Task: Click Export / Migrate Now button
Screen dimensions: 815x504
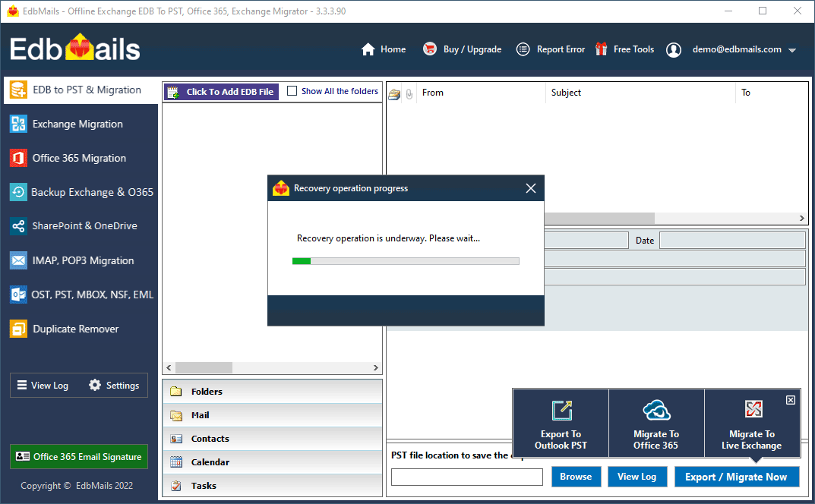Action: (x=737, y=477)
